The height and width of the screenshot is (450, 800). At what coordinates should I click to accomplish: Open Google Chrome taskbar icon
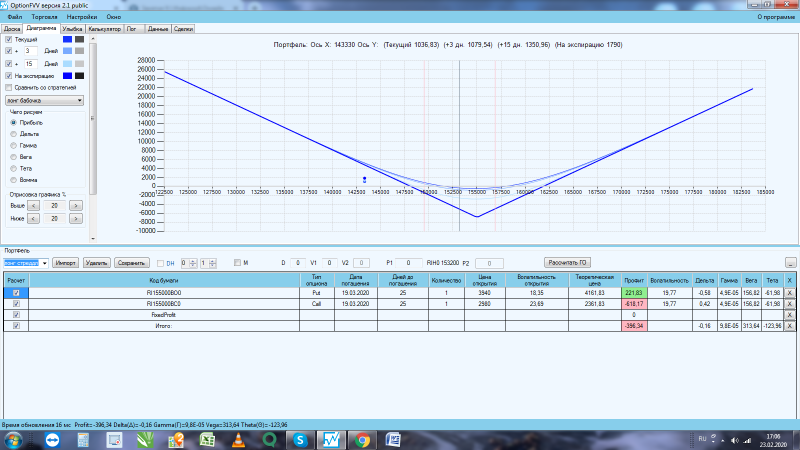(362, 440)
